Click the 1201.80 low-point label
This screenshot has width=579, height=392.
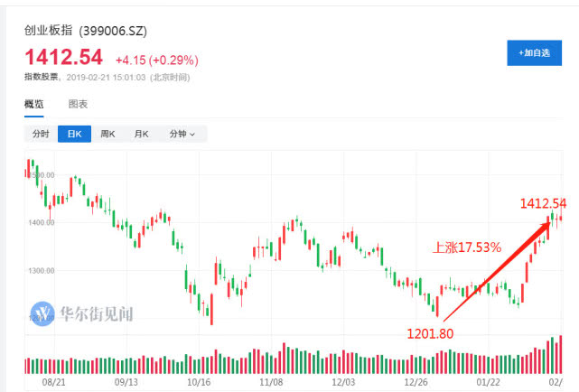(x=431, y=332)
